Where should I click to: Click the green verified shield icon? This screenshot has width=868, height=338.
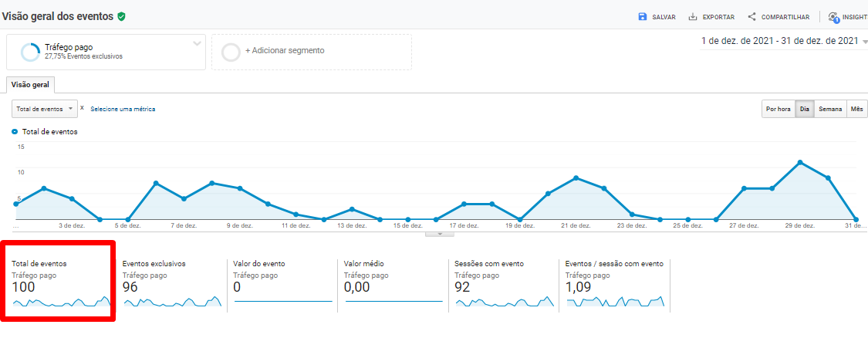pyautogui.click(x=122, y=16)
